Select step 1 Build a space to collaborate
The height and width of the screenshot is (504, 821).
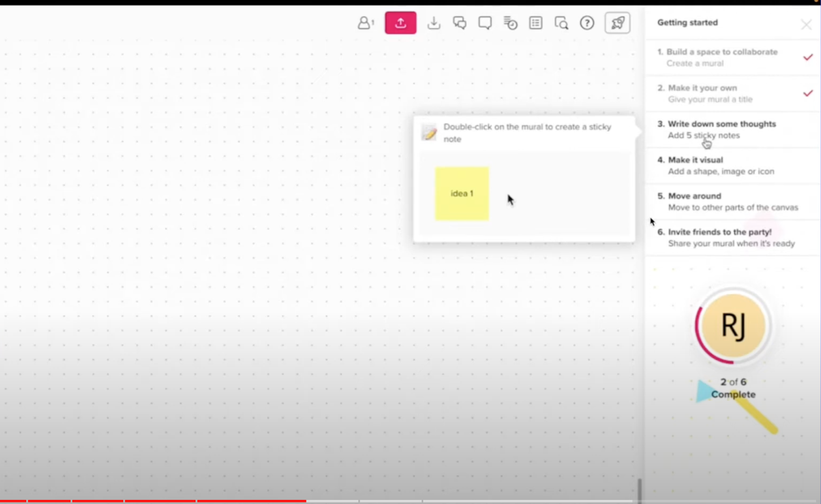tap(732, 57)
